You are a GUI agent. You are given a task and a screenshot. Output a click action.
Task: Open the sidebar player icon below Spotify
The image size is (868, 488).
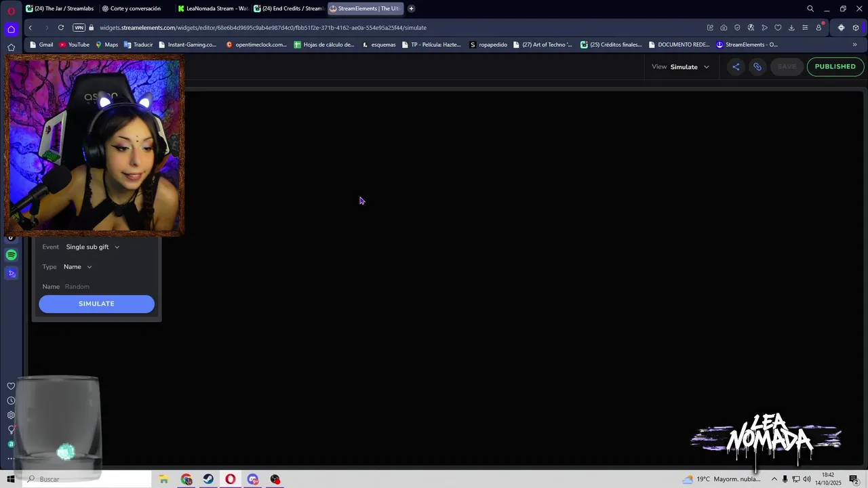[x=11, y=273]
